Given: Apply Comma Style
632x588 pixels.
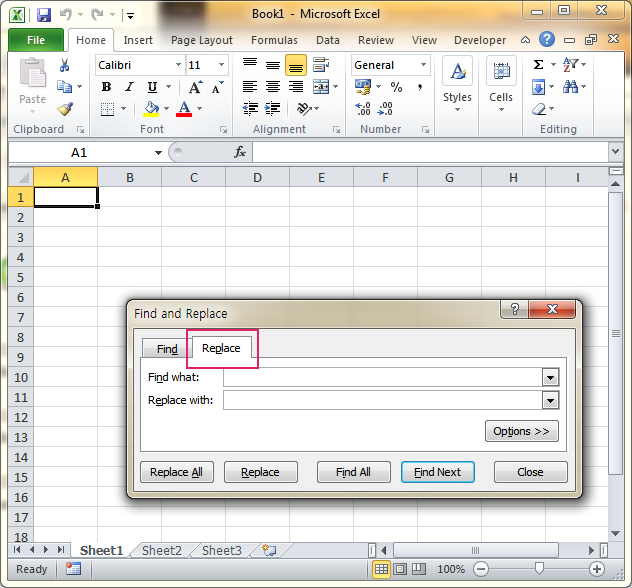Looking at the screenshot, I should [x=420, y=87].
